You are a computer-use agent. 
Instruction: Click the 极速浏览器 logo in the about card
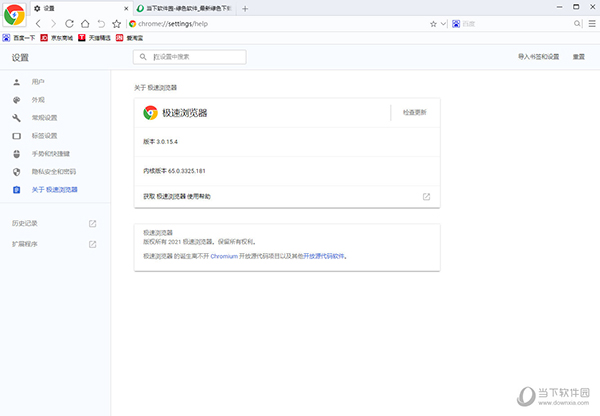pos(150,113)
